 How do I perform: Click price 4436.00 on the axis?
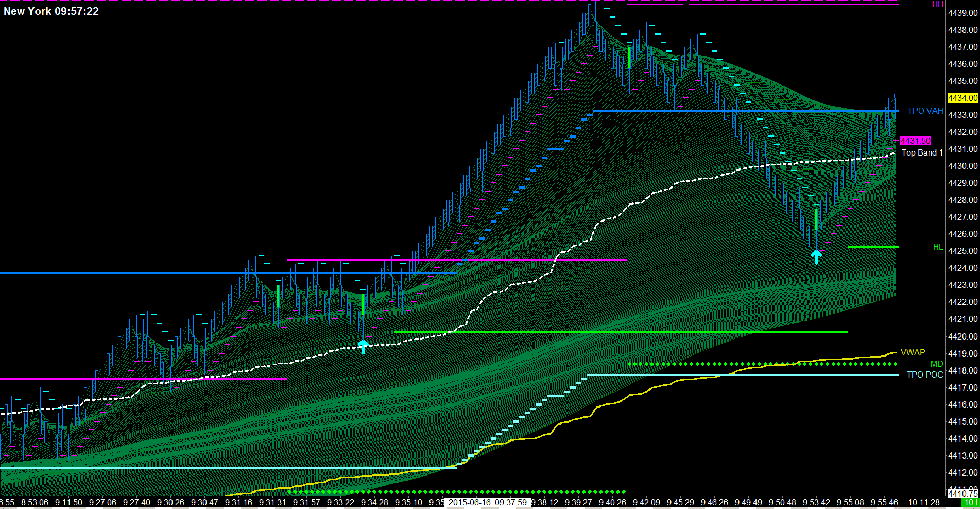point(962,64)
